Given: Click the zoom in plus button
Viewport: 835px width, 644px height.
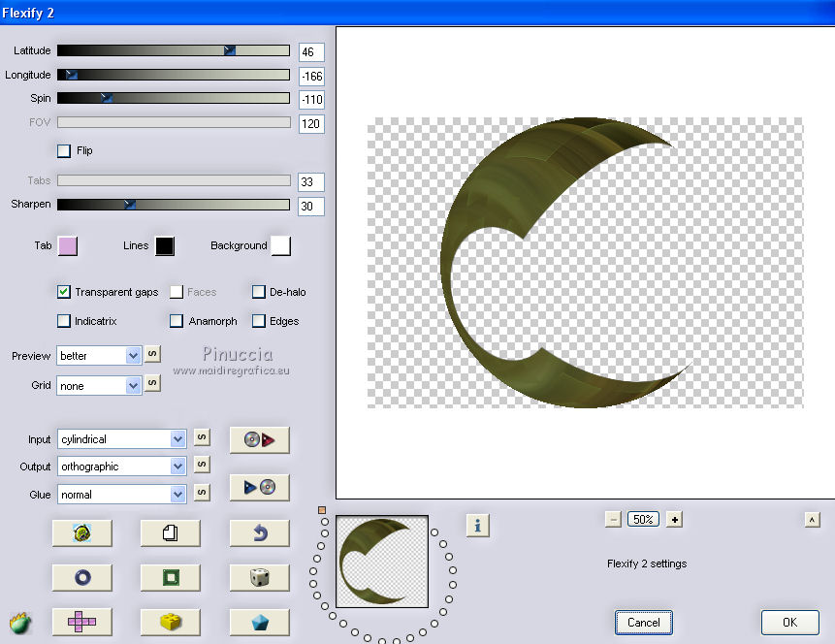Looking at the screenshot, I should [x=675, y=519].
